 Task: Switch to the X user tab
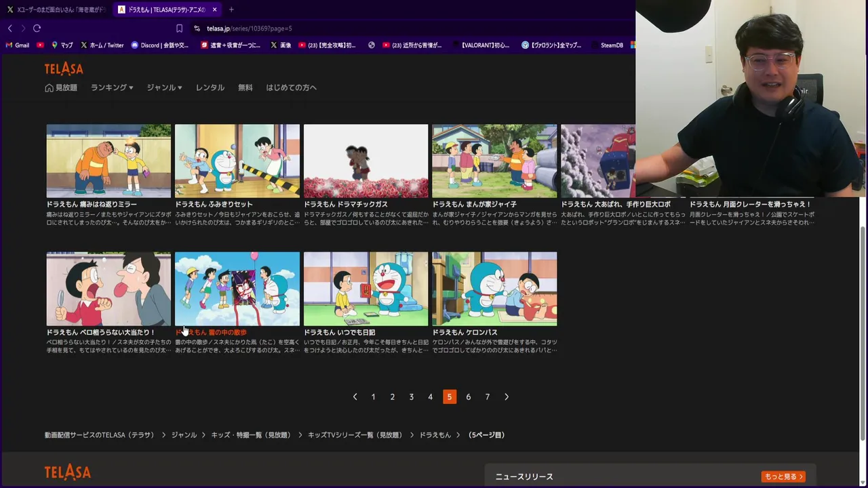click(56, 9)
